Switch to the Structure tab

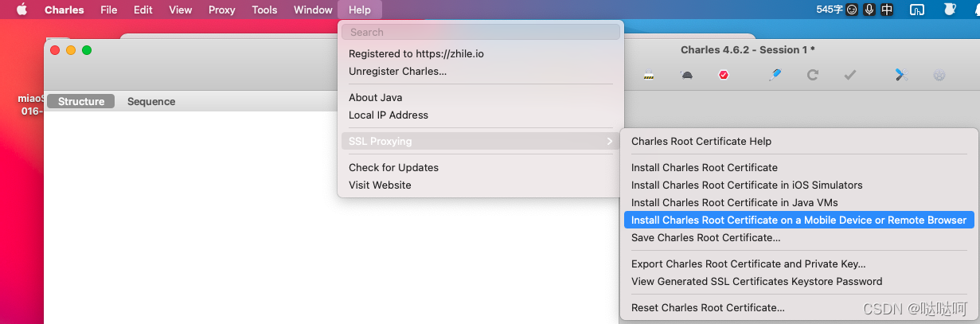[x=81, y=102]
